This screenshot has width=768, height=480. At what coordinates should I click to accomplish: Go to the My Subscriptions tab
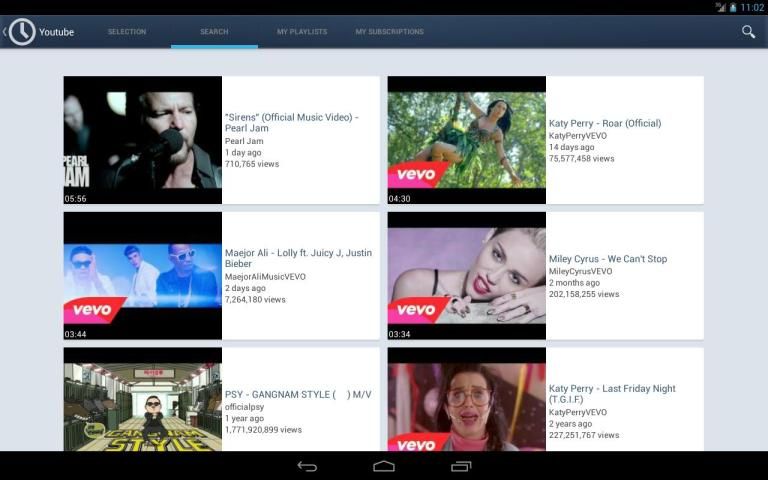[x=389, y=32]
